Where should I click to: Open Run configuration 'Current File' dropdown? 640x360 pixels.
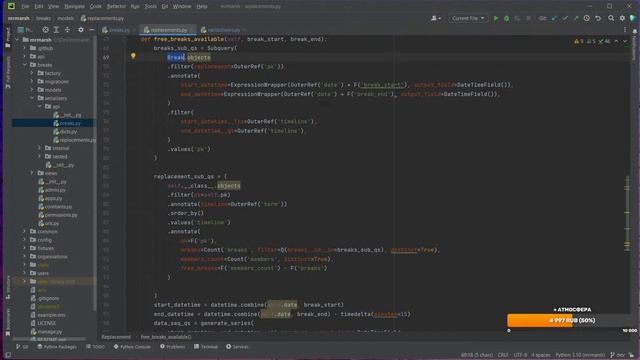pos(468,18)
